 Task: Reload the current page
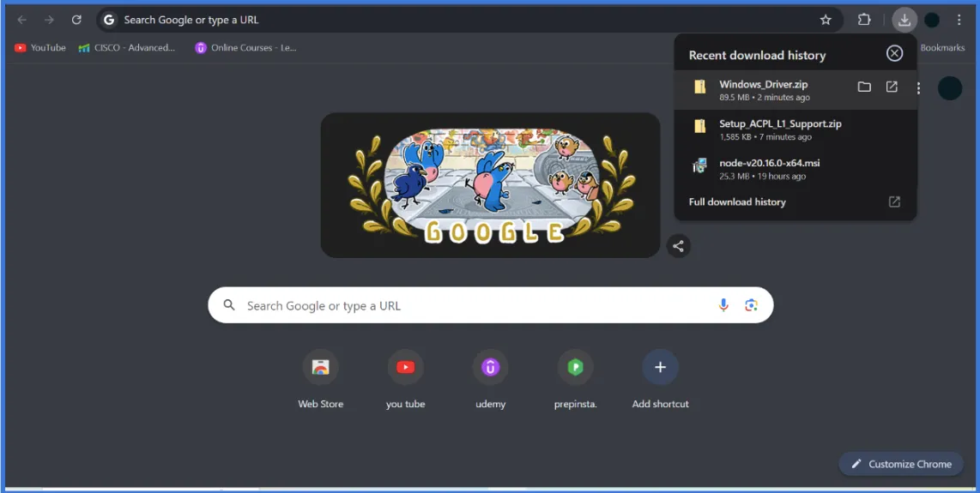tap(76, 20)
